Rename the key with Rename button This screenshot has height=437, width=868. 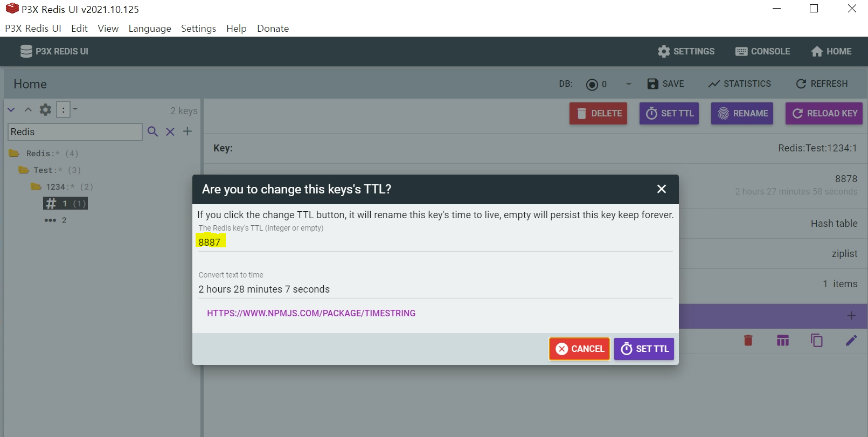coord(742,114)
